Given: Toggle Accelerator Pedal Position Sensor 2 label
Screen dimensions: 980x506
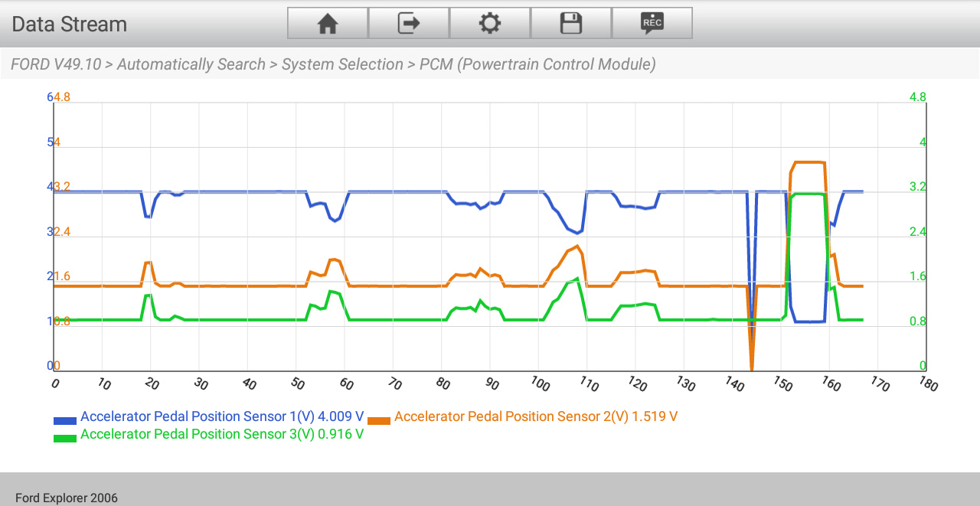Looking at the screenshot, I should click(x=535, y=416).
